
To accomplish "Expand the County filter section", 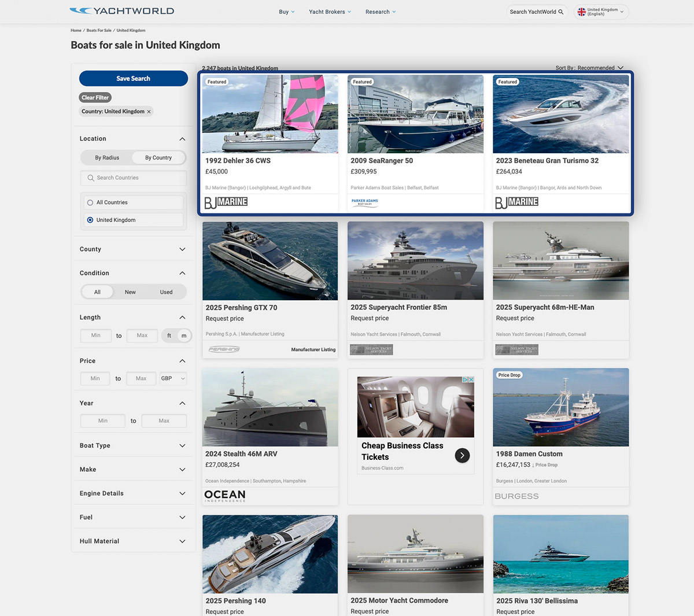I will 182,249.
